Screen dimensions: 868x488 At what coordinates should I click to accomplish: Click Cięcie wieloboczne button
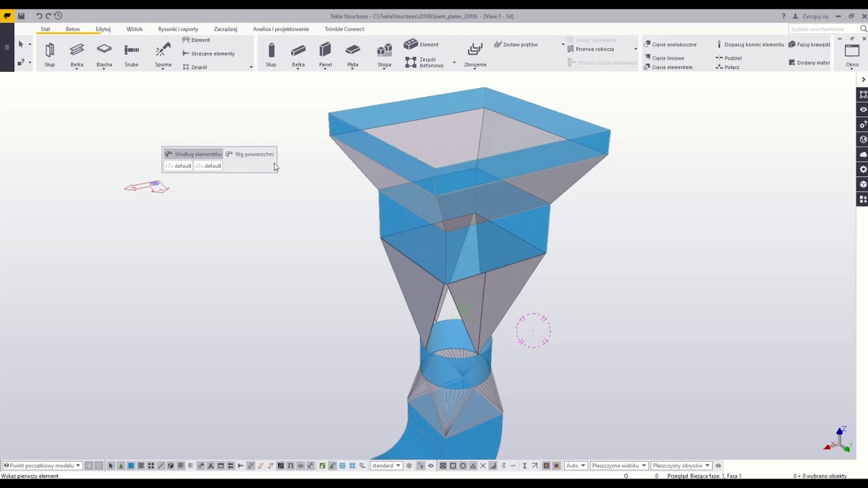pos(670,45)
